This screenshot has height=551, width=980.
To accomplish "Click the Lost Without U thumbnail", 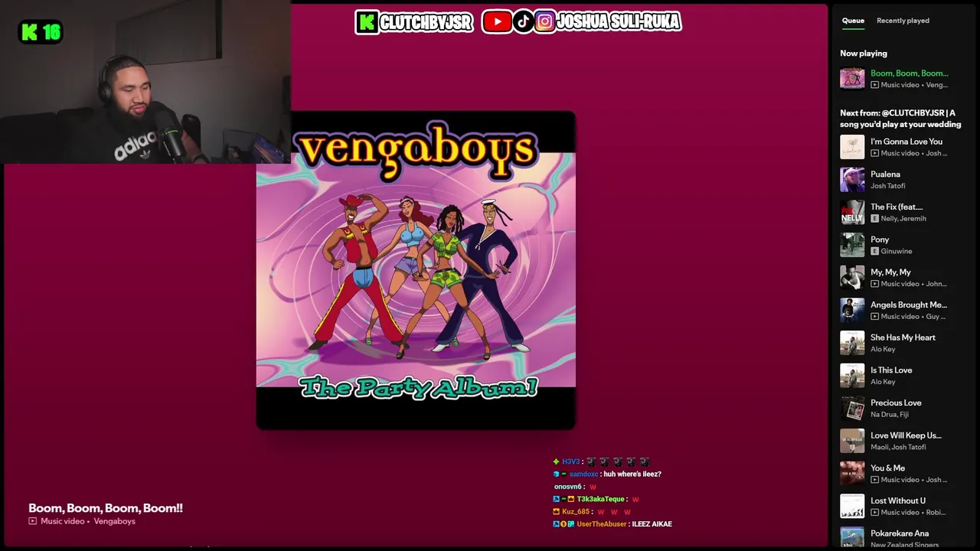I will click(852, 507).
